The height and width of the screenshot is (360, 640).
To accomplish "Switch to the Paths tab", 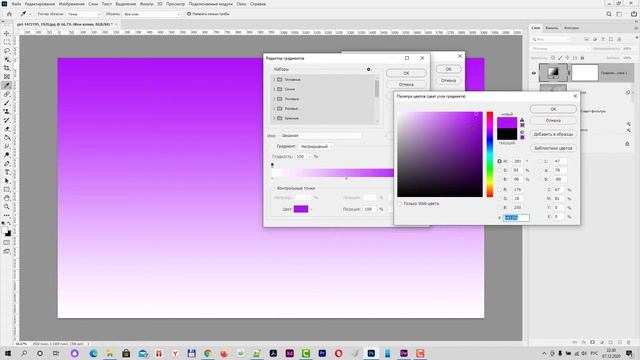I will pyautogui.click(x=571, y=28).
